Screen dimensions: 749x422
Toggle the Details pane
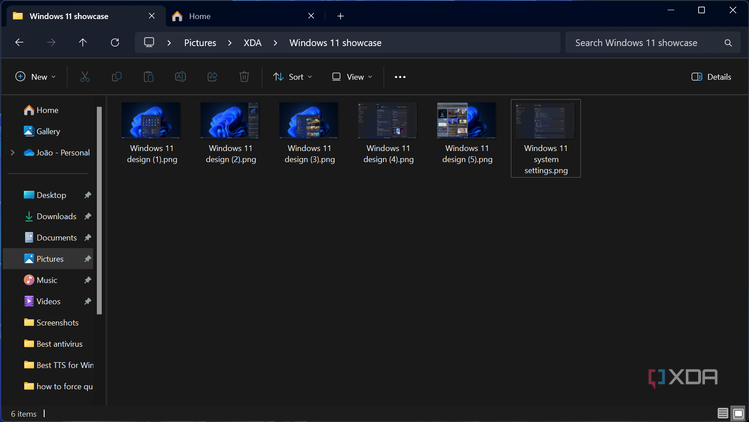[x=711, y=77]
